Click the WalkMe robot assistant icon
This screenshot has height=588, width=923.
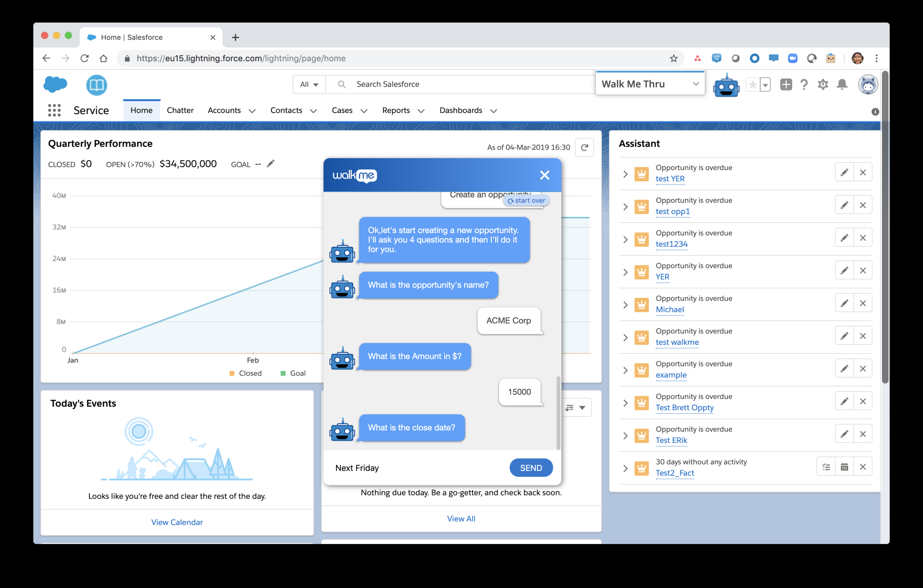[726, 85]
